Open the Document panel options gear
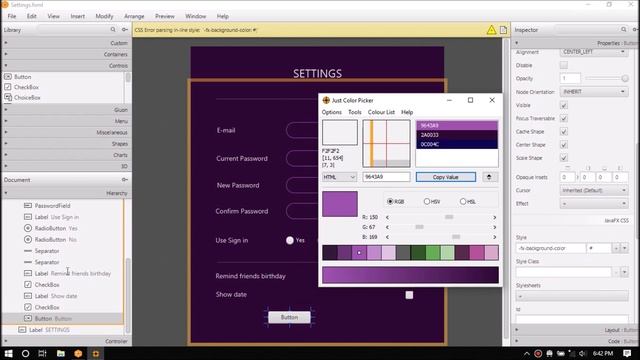Viewport: 640px width, 360px height. click(124, 180)
